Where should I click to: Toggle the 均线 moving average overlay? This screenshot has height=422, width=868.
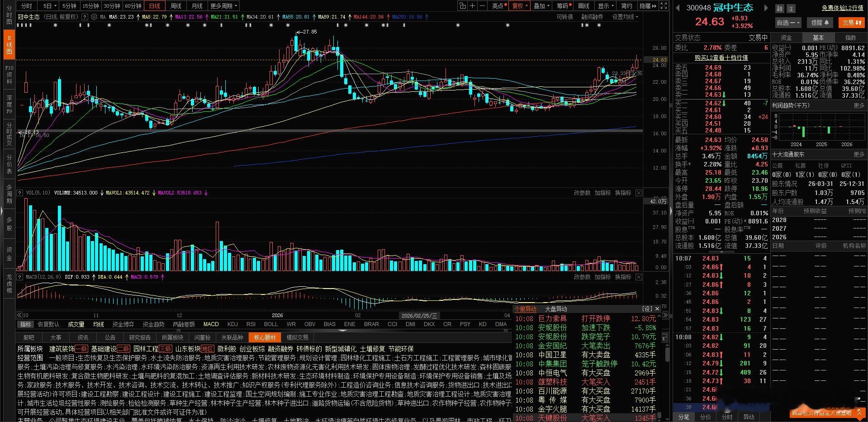pyautogui.click(x=98, y=324)
